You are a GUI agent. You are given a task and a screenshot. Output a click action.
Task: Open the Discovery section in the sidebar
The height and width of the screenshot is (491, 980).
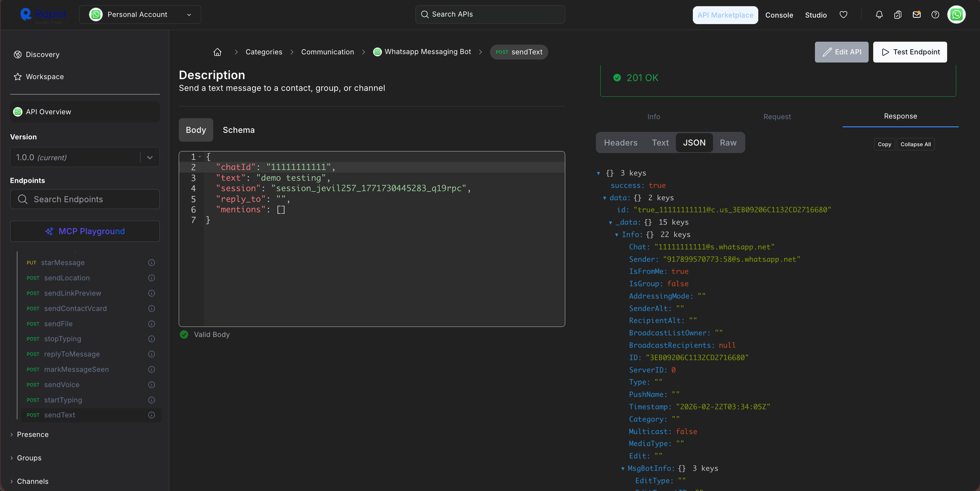(x=42, y=54)
